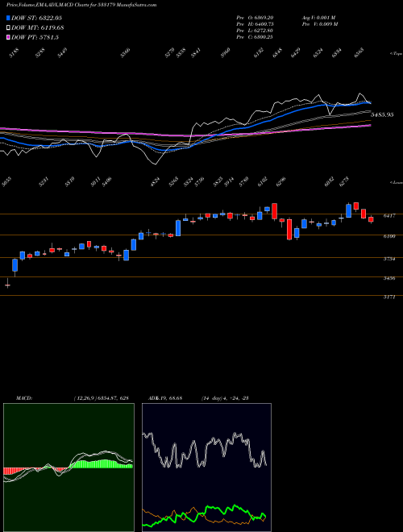Click the last red candlestick on the right
This screenshot has width=403, height=532.
371,219
